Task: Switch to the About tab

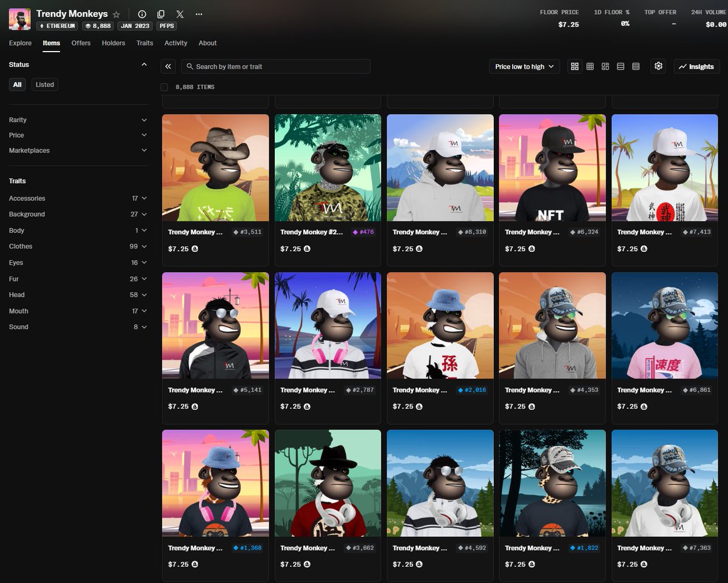Action: pos(207,43)
